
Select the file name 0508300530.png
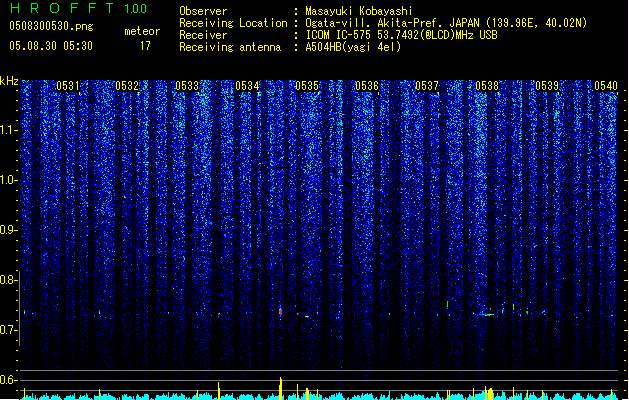tap(51, 26)
